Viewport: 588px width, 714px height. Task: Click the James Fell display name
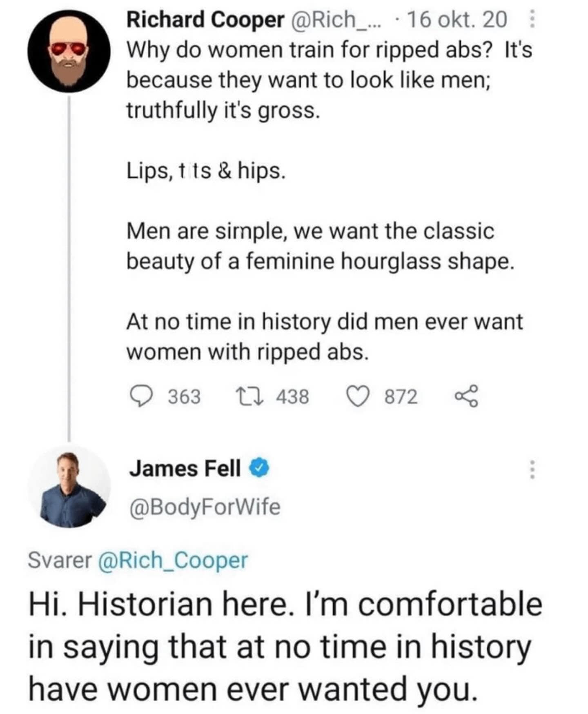tap(185, 468)
